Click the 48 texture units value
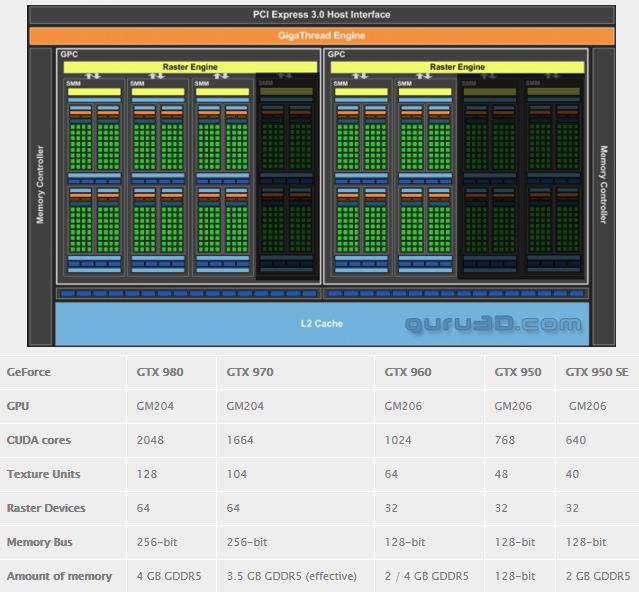This screenshot has height=592, width=639. (x=501, y=474)
